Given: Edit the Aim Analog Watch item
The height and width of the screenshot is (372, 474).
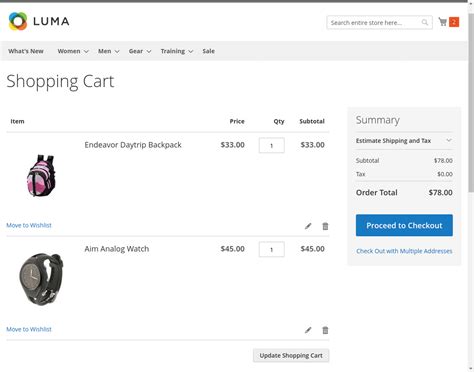Looking at the screenshot, I should 308,330.
